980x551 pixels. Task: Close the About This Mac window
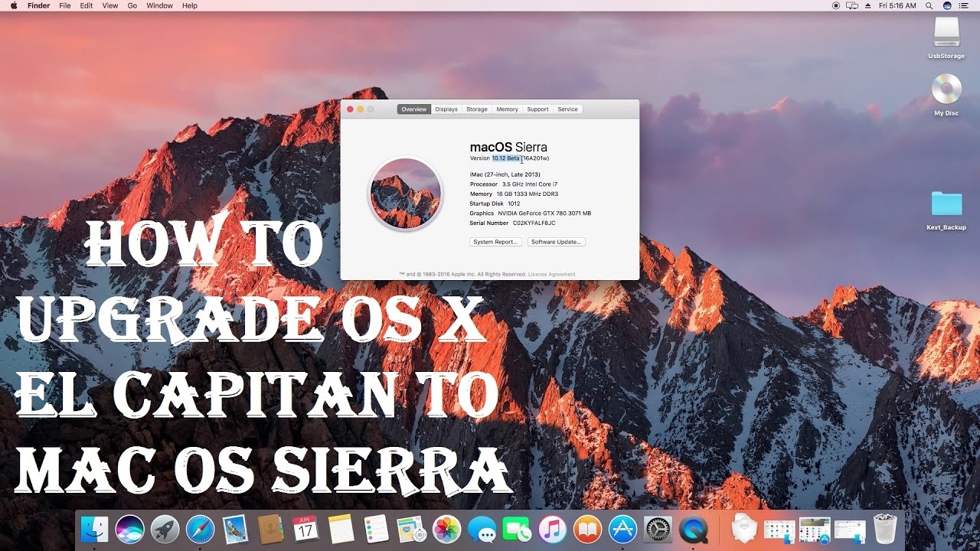pyautogui.click(x=351, y=109)
